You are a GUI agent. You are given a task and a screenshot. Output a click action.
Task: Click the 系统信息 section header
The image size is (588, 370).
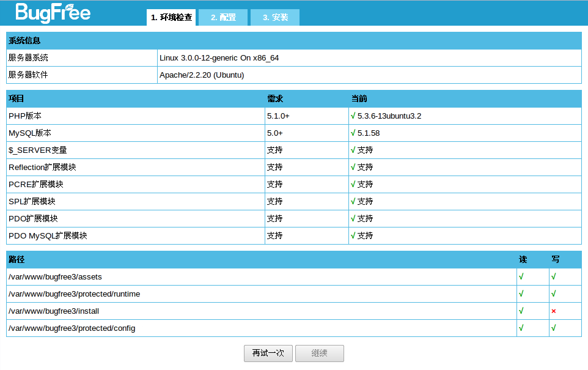pos(24,41)
